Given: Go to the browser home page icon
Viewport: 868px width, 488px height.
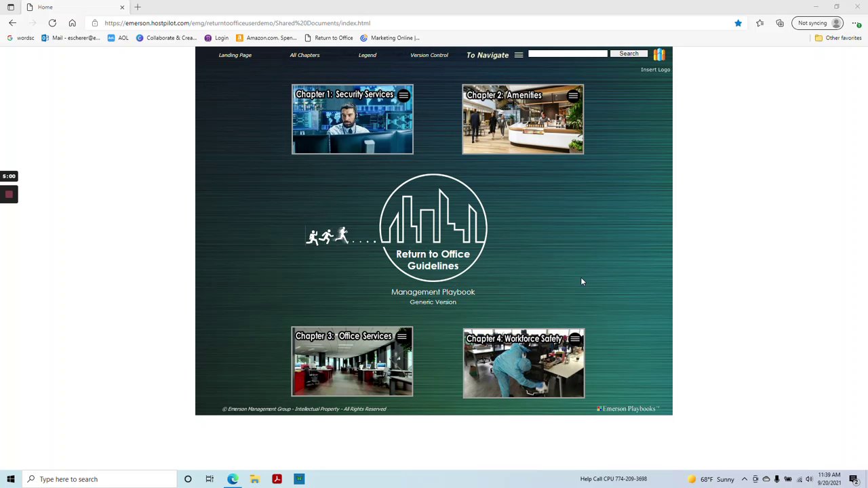Looking at the screenshot, I should (72, 23).
